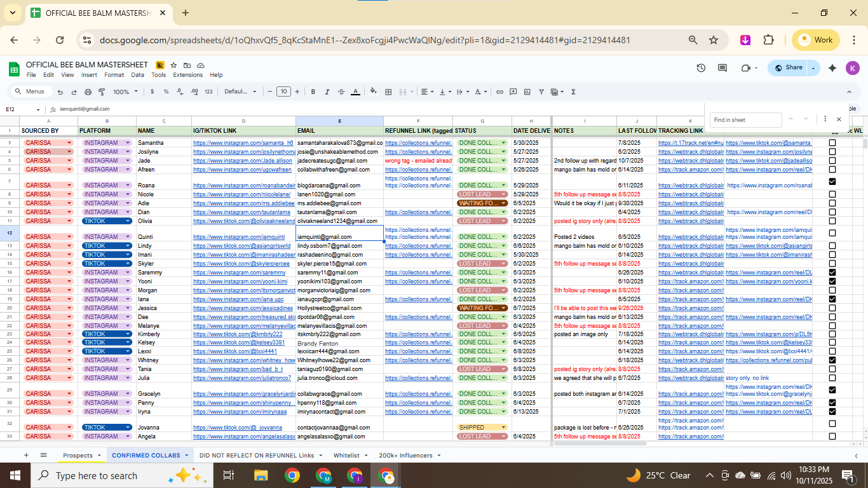Uncheck the checkbox in Penny's row

coord(832,402)
